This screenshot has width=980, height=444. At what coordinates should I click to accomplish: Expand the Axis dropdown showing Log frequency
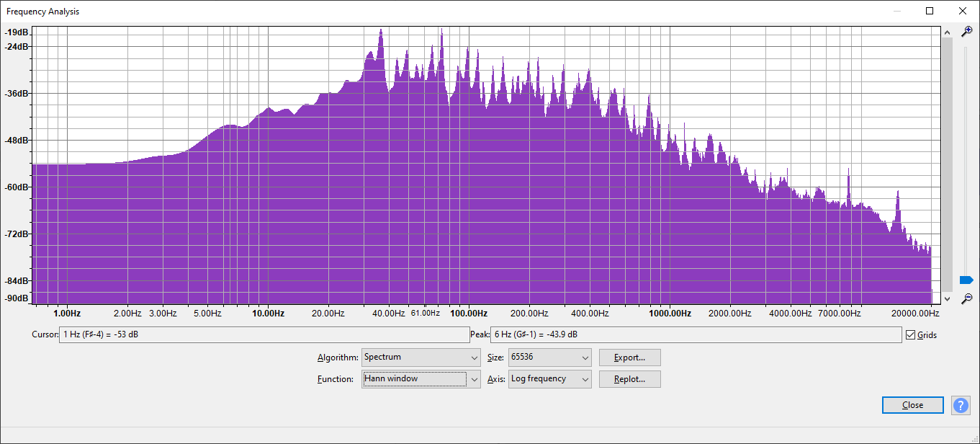549,379
